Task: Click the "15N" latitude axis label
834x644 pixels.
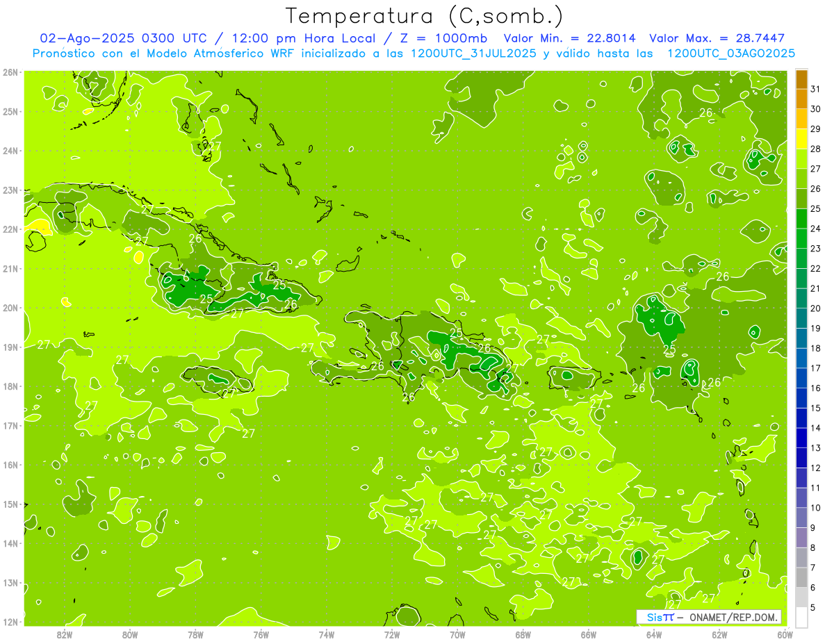Action: (x=10, y=504)
